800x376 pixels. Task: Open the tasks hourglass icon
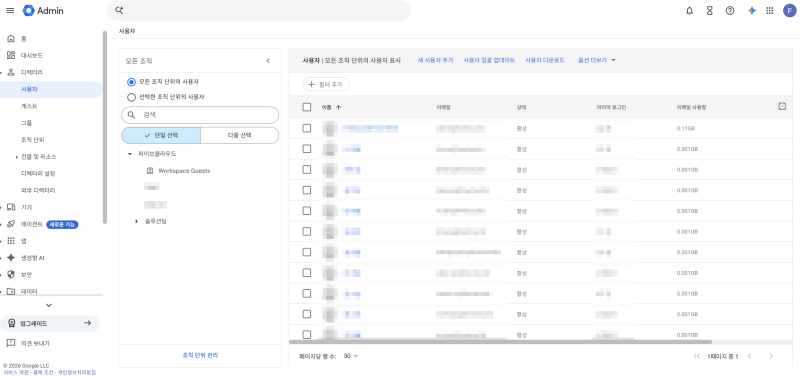pos(709,11)
